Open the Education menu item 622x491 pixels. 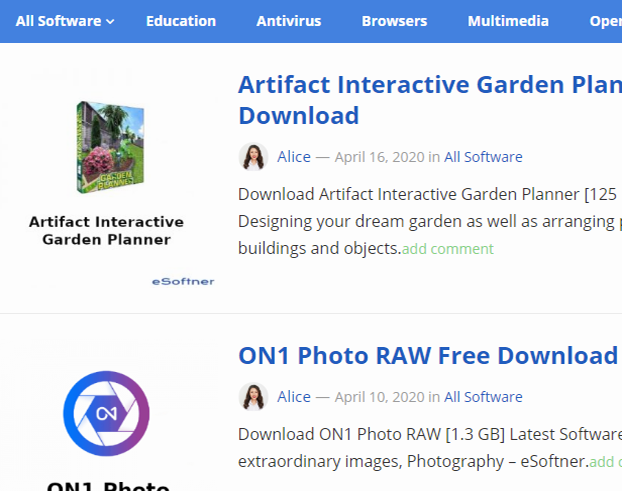[181, 21]
